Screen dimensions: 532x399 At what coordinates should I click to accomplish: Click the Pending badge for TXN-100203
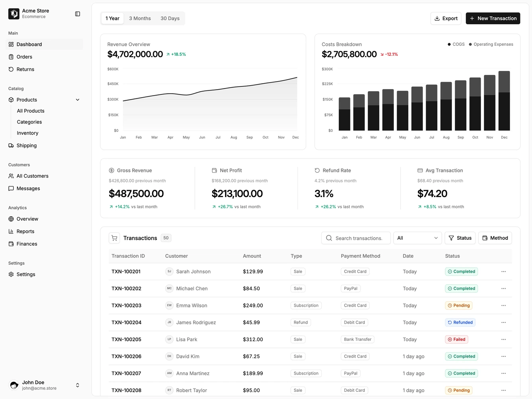coord(459,305)
